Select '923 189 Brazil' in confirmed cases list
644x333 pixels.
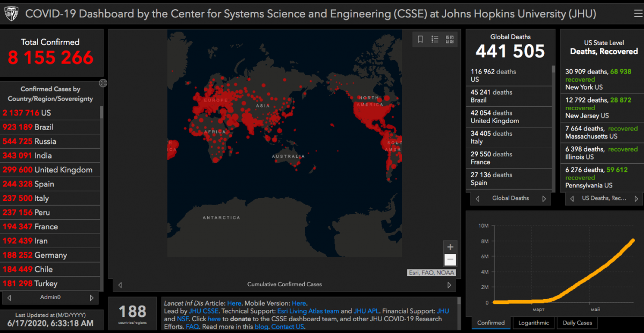(x=50, y=127)
